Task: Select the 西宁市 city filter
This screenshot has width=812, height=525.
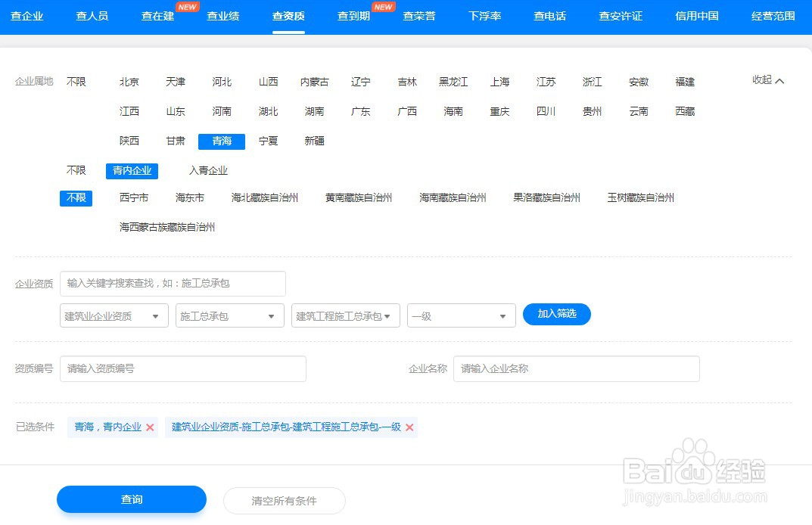Action: pos(133,197)
